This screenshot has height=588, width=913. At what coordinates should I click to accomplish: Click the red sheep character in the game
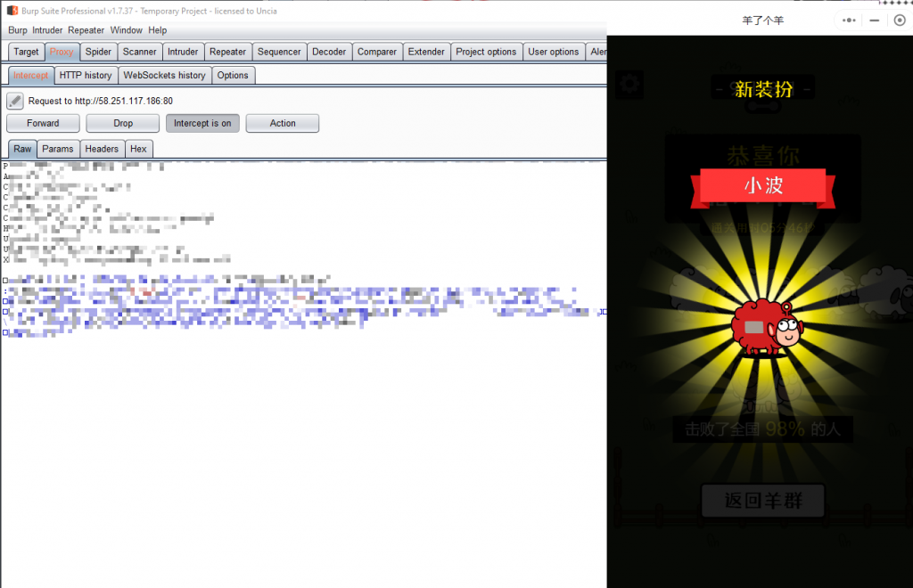(x=768, y=327)
